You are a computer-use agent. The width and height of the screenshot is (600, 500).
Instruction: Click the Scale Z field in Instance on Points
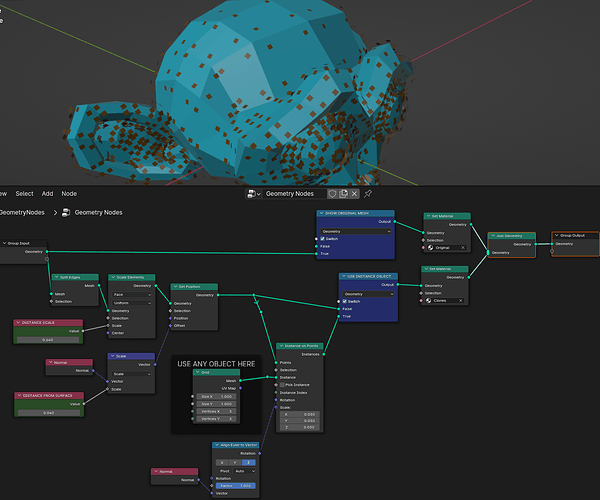pyautogui.click(x=300, y=427)
